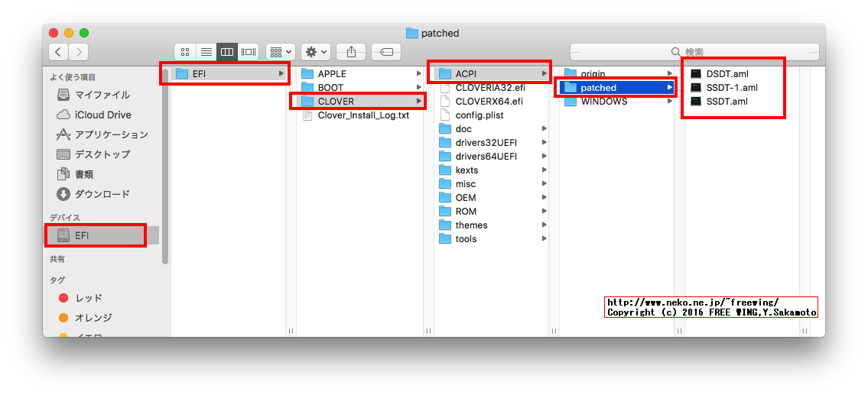Go forward to next folder

point(78,52)
